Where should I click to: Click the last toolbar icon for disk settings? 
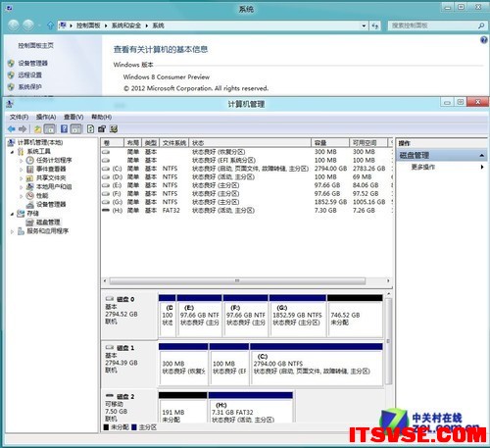[x=114, y=129]
